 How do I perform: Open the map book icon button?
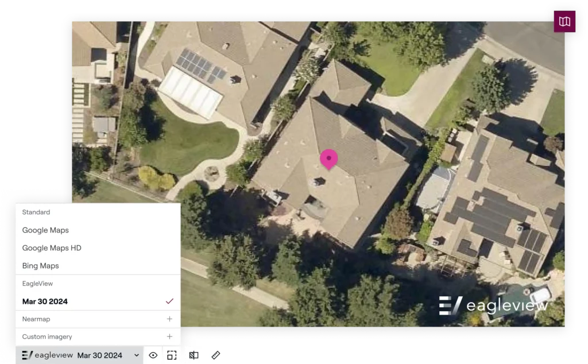pyautogui.click(x=564, y=21)
